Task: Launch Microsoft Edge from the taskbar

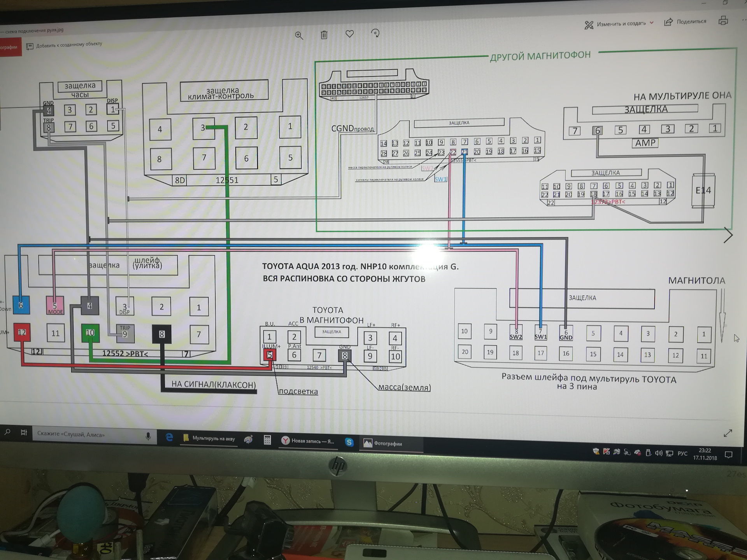Action: (x=169, y=437)
